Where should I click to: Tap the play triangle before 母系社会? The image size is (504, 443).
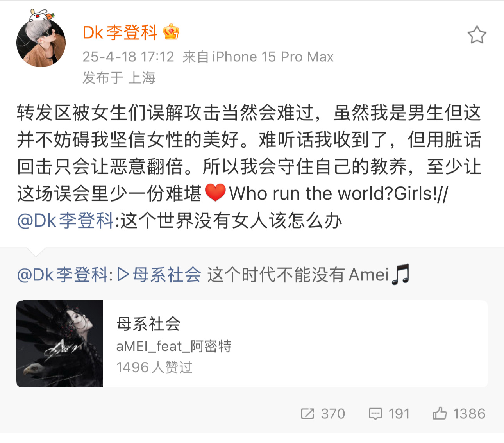coord(123,275)
